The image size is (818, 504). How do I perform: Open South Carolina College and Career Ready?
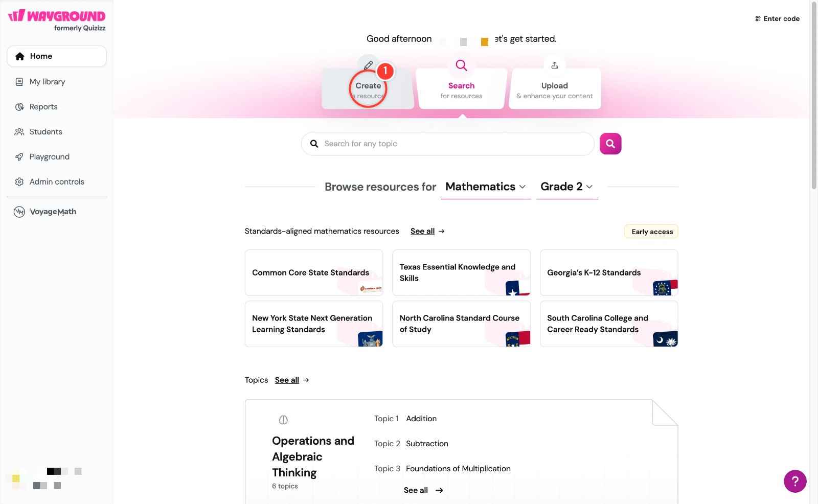(609, 324)
